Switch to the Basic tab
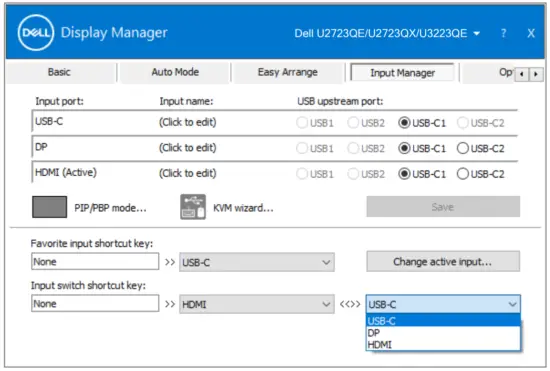This screenshot has width=550, height=371. click(x=59, y=72)
